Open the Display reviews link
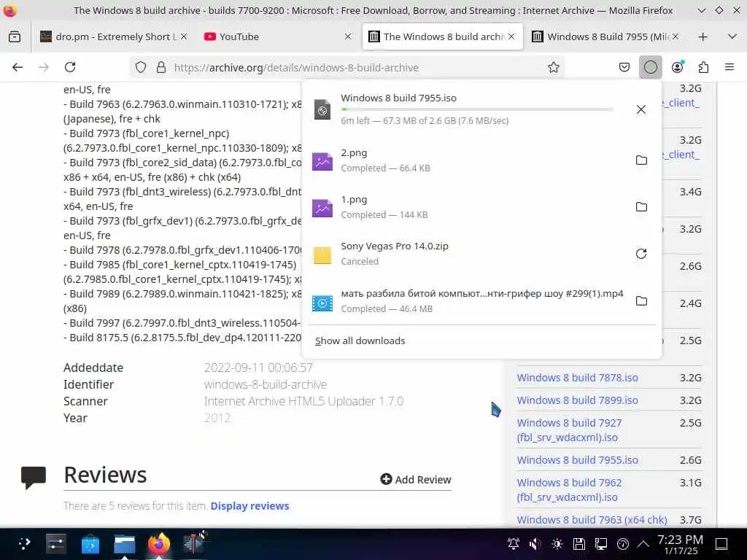The height and width of the screenshot is (560, 747). tap(249, 506)
